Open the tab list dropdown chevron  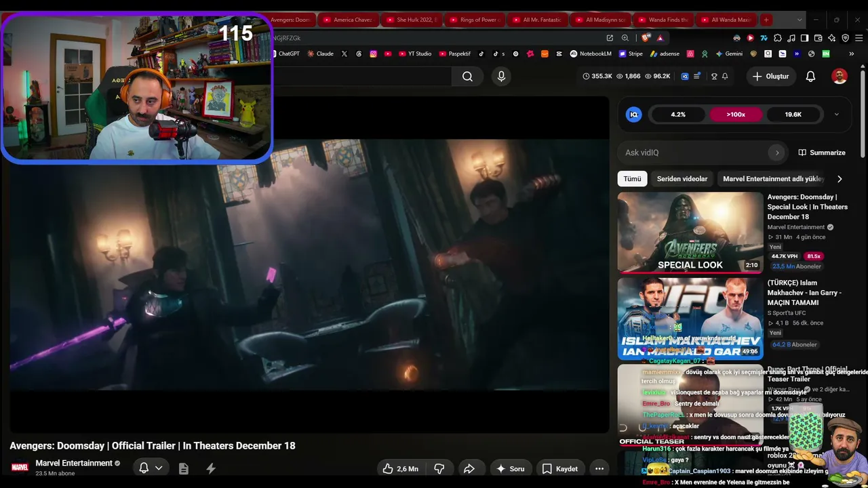(800, 20)
